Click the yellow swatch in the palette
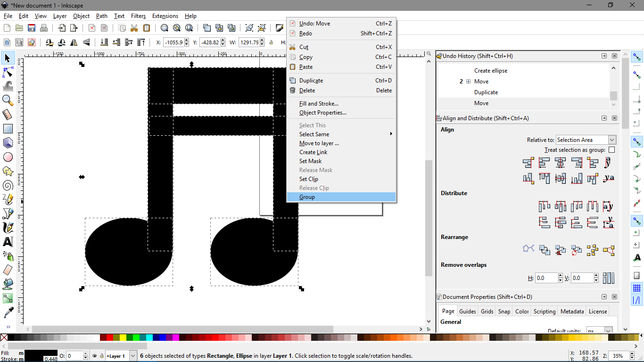The width and height of the screenshot is (644, 362). 123,337
